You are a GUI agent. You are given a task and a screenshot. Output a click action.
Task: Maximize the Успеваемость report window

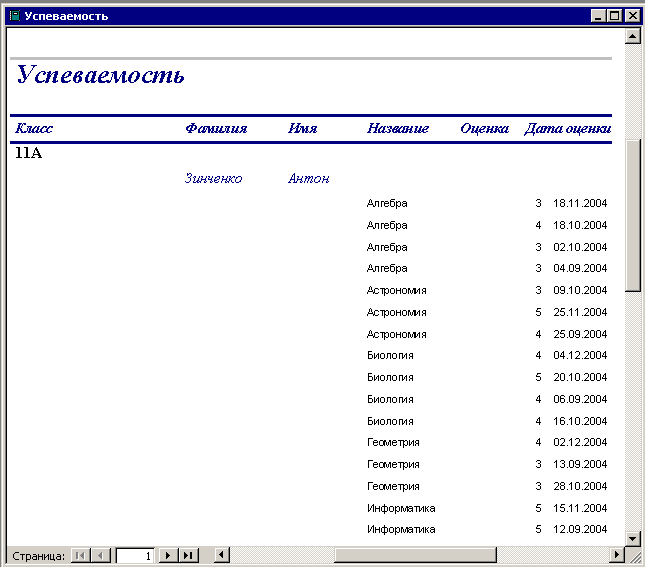tap(615, 16)
